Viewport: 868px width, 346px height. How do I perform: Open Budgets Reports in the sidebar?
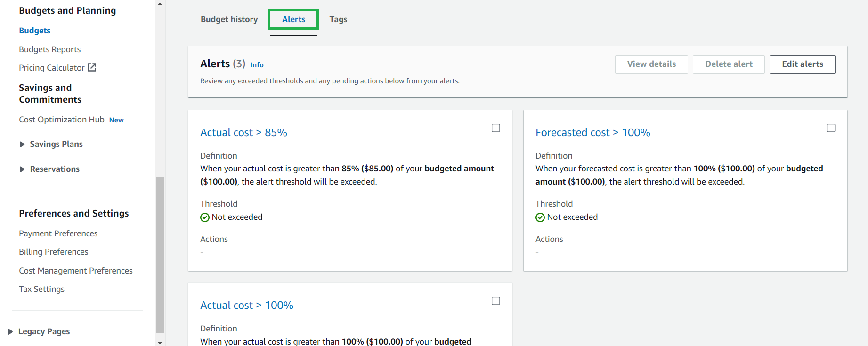tap(49, 49)
